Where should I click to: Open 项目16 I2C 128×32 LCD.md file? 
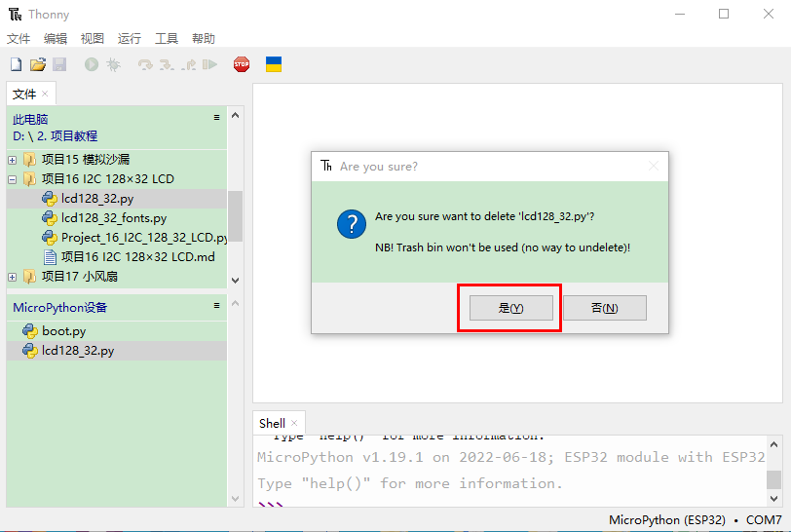(137, 257)
